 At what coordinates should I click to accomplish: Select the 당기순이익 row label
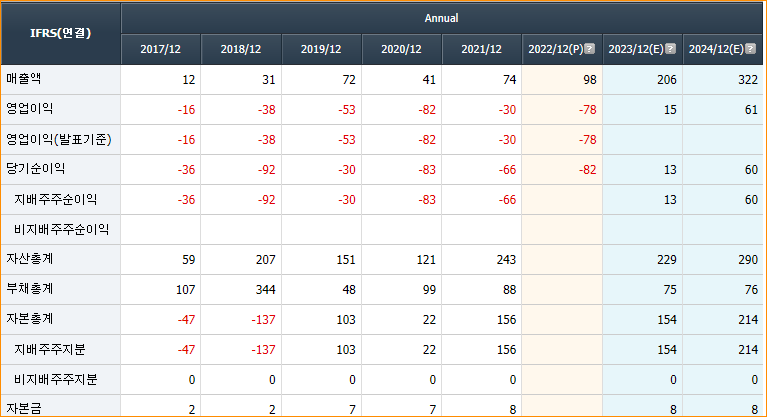tap(35, 169)
